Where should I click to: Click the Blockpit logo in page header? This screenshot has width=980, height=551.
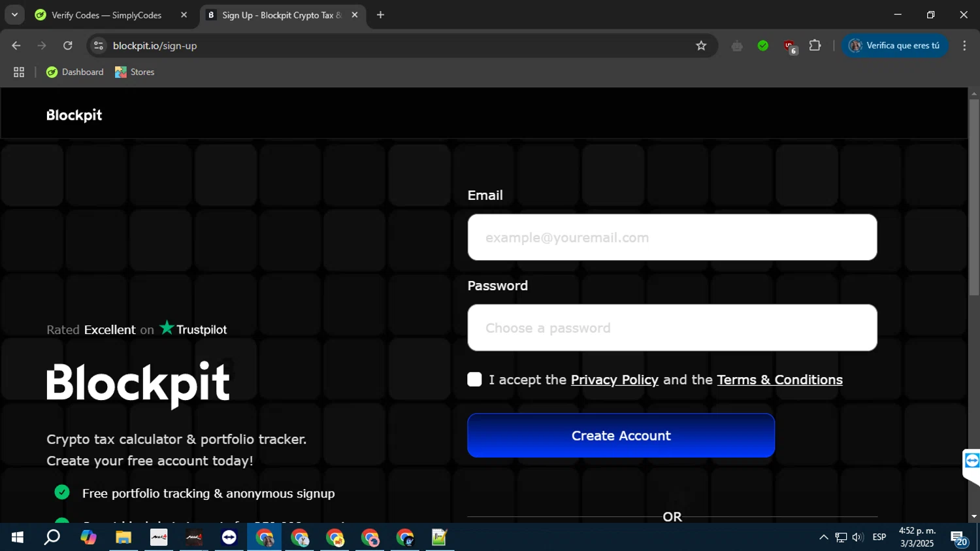pos(74,115)
